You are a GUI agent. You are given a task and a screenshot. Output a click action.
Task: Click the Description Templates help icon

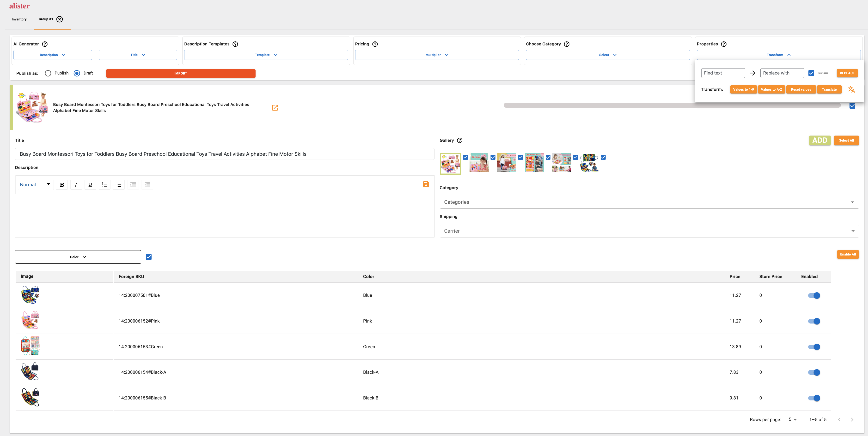click(236, 44)
